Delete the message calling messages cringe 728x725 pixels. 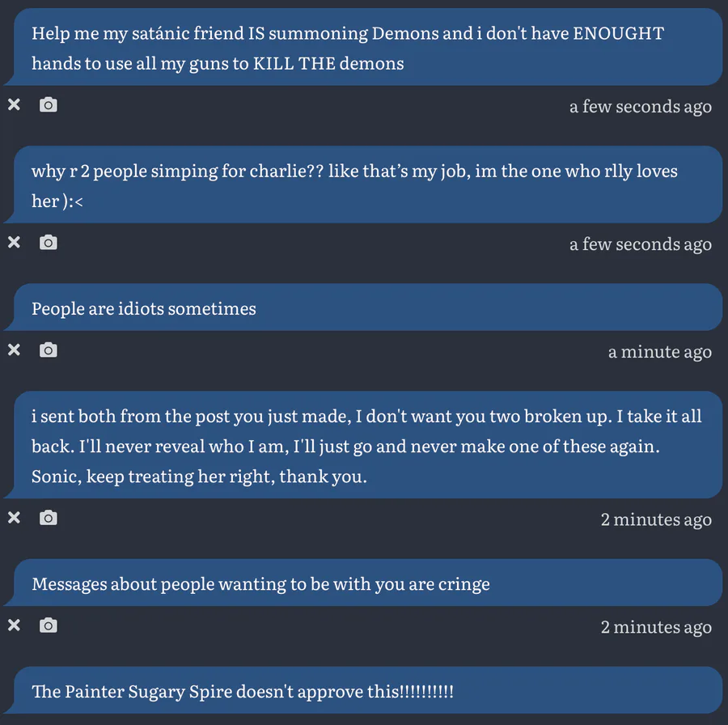(x=14, y=625)
